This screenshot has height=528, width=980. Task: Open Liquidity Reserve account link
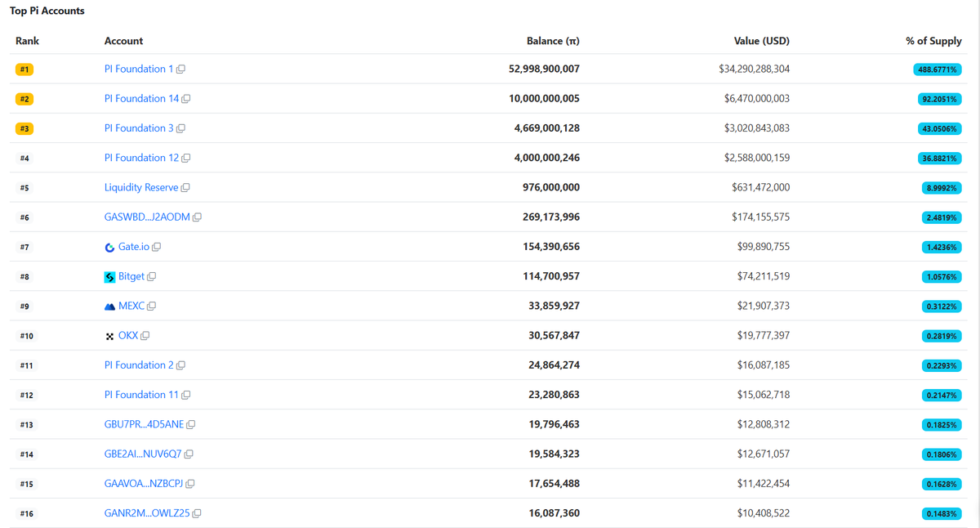pyautogui.click(x=141, y=187)
